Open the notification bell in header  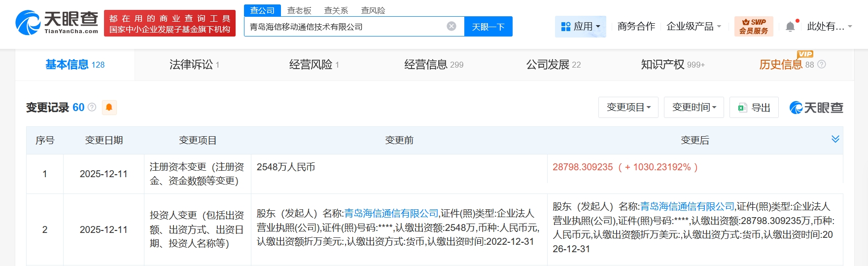790,27
